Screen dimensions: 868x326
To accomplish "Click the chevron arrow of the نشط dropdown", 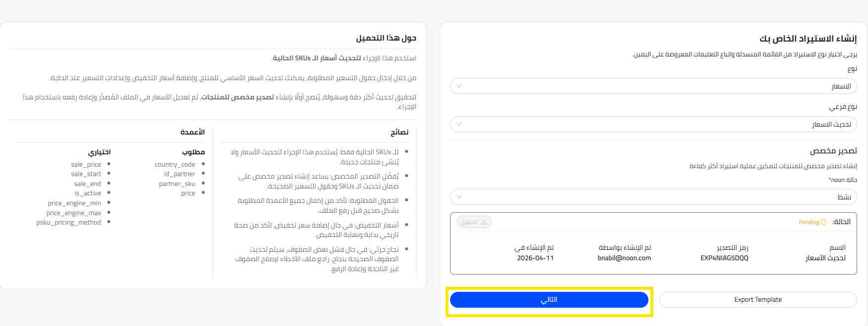I will coord(459,197).
